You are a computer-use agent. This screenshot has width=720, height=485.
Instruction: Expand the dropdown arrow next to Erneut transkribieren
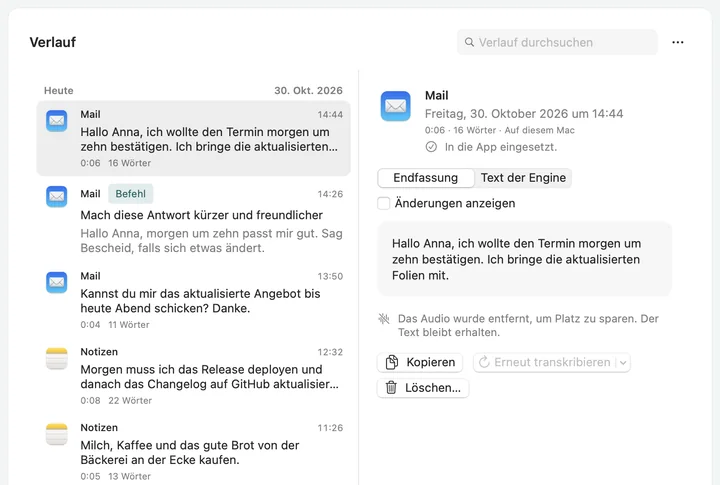click(623, 362)
